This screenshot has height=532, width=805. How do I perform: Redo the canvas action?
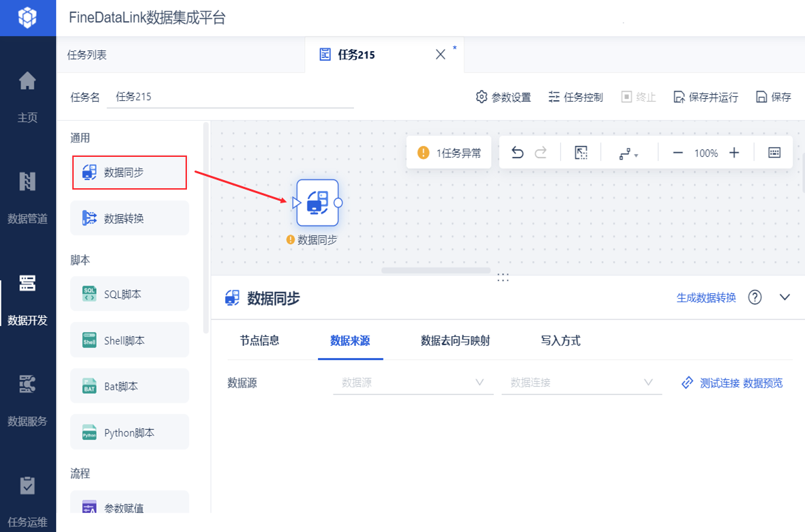tap(540, 153)
